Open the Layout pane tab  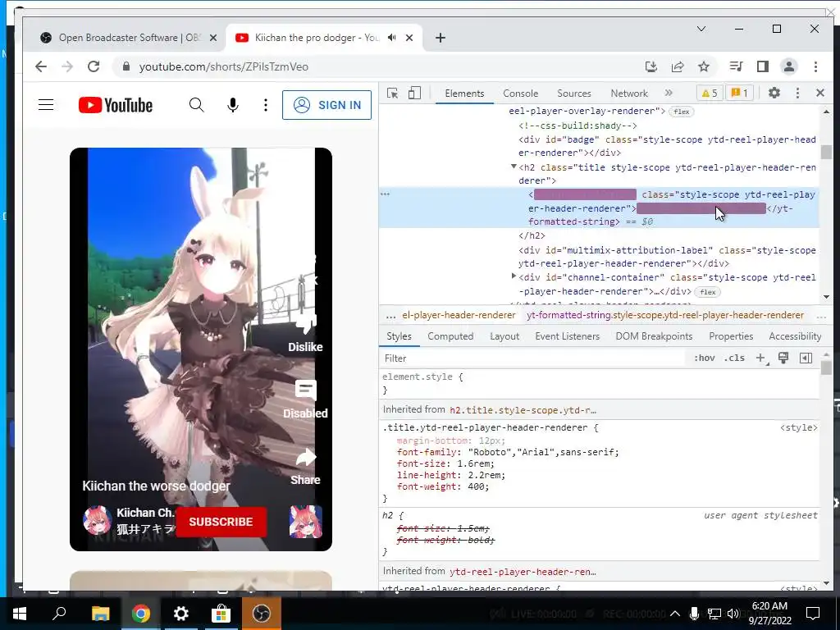click(x=504, y=336)
